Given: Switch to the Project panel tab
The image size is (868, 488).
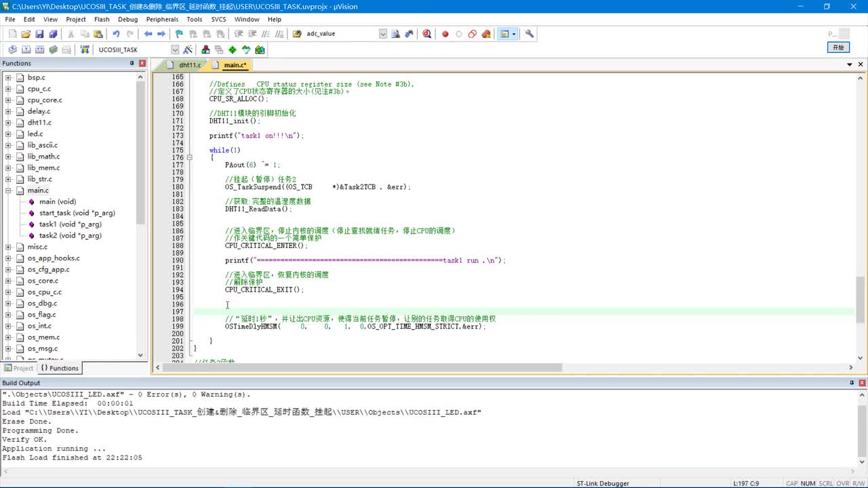Looking at the screenshot, I should tap(18, 368).
